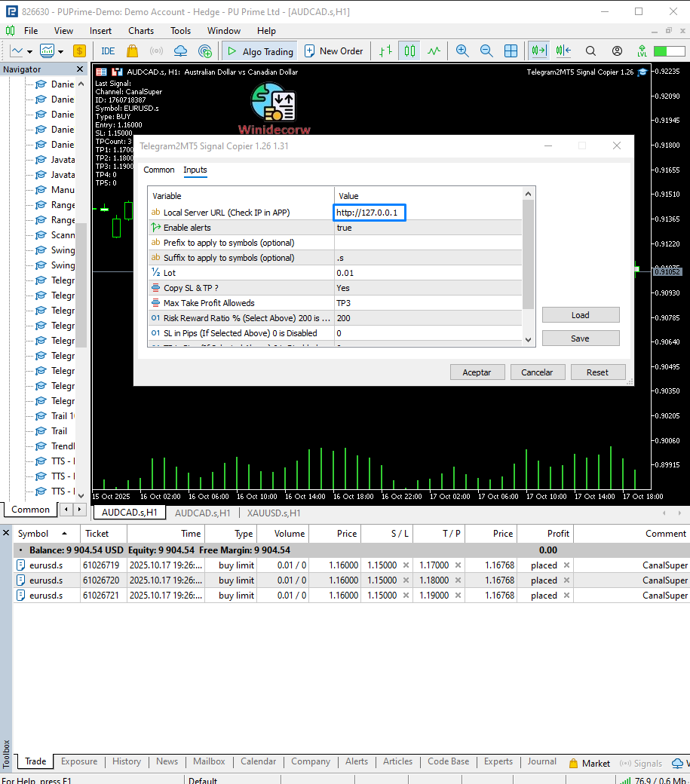Delete pending order 61026721
The width and height of the screenshot is (690, 784).
point(566,595)
